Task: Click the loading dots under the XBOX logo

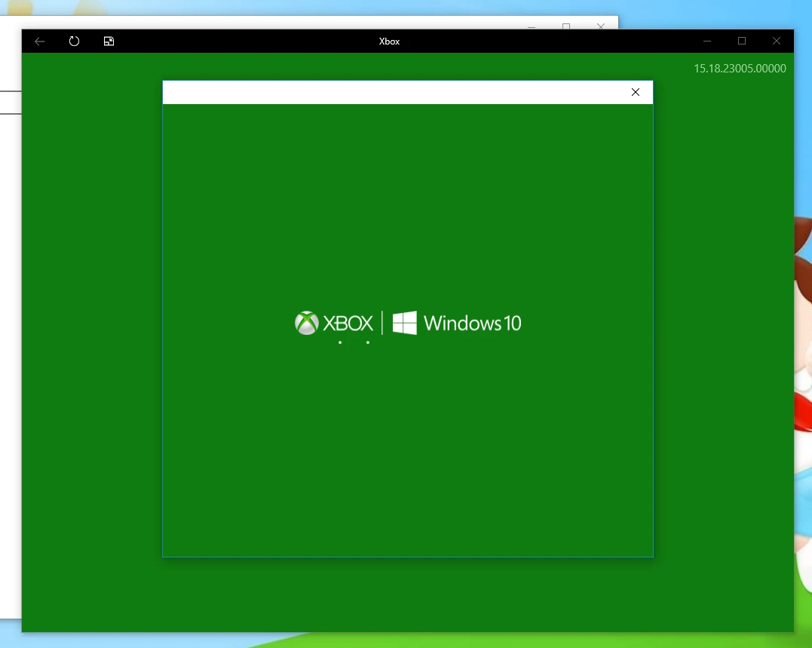Action: 354,342
